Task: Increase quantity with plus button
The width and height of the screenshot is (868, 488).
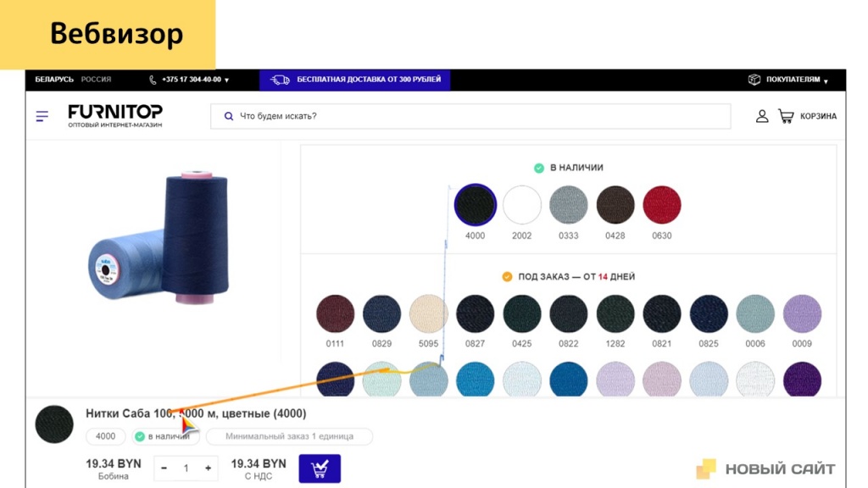Action: point(208,469)
